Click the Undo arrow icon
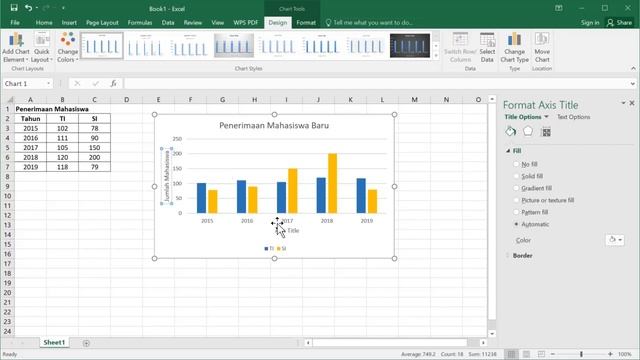 click(28, 8)
